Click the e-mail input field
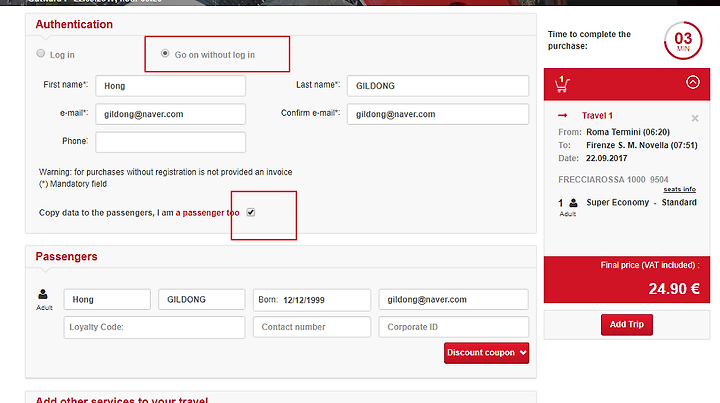This screenshot has height=403, width=720. (170, 114)
